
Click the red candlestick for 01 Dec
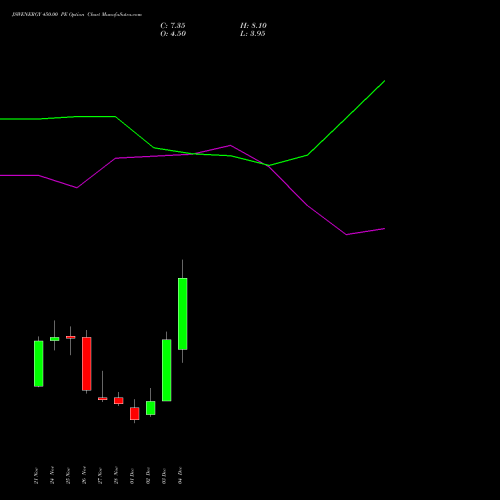coord(135,413)
